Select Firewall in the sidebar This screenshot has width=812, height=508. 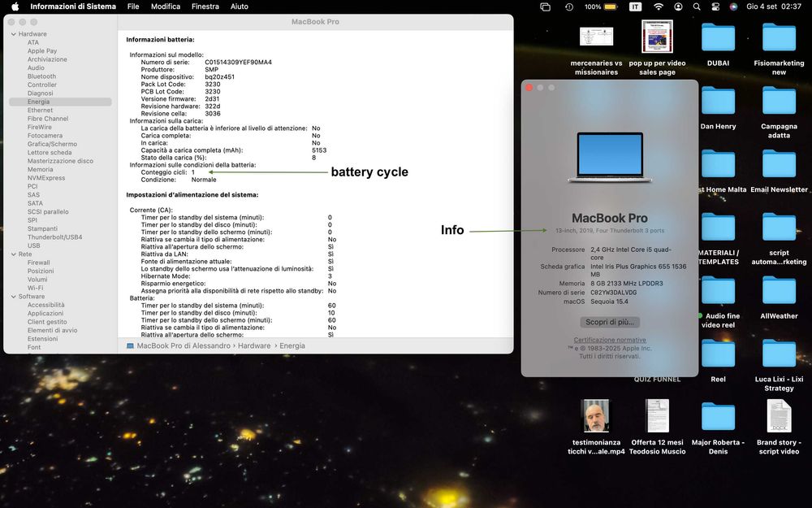click(39, 263)
